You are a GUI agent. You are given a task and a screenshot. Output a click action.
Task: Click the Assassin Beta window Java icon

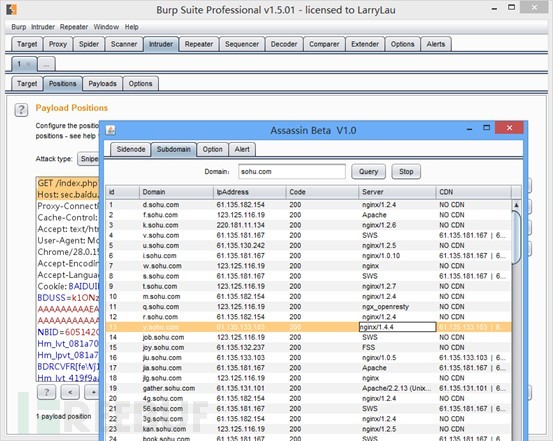[111, 130]
